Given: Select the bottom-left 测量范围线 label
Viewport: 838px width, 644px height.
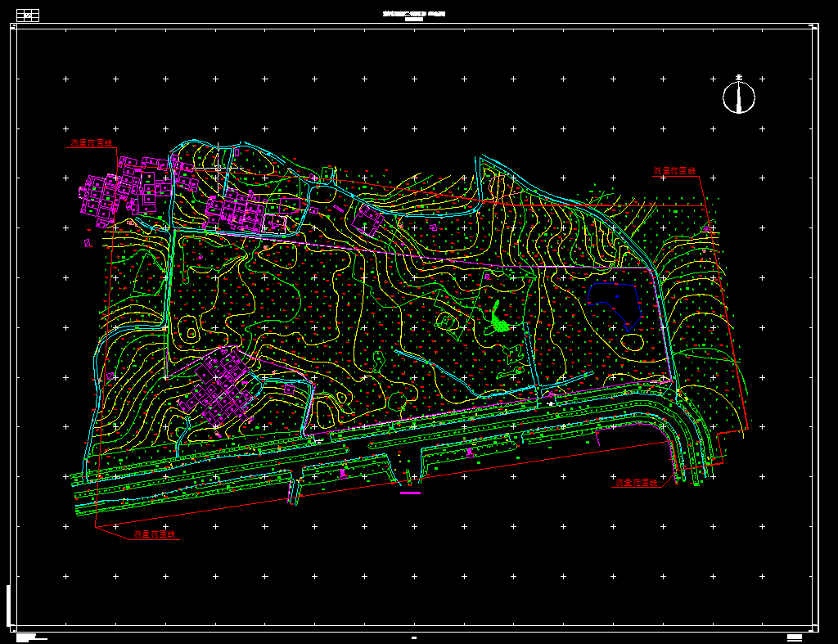Looking at the screenshot, I should 155,534.
